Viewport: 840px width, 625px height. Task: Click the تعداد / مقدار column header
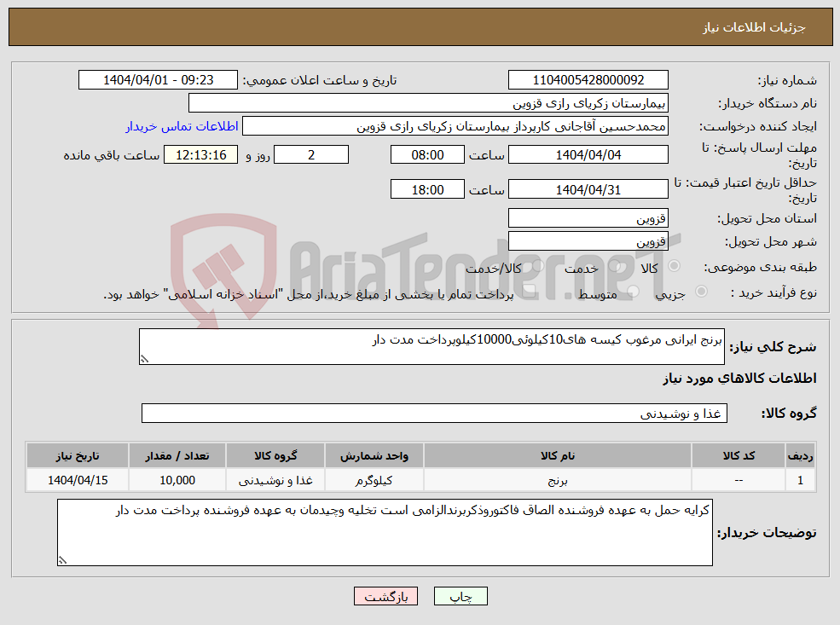[x=177, y=456]
